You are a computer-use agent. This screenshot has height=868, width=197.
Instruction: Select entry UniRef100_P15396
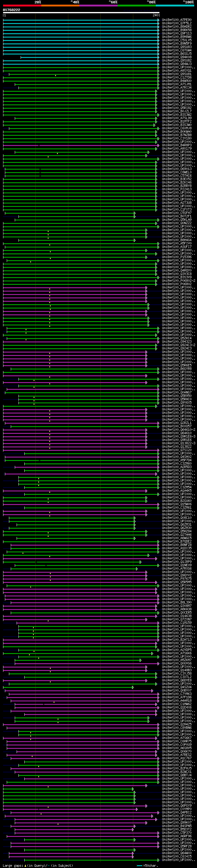[x=177, y=257]
